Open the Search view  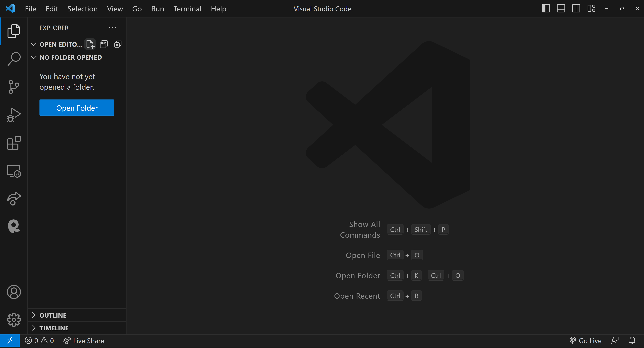click(x=14, y=59)
